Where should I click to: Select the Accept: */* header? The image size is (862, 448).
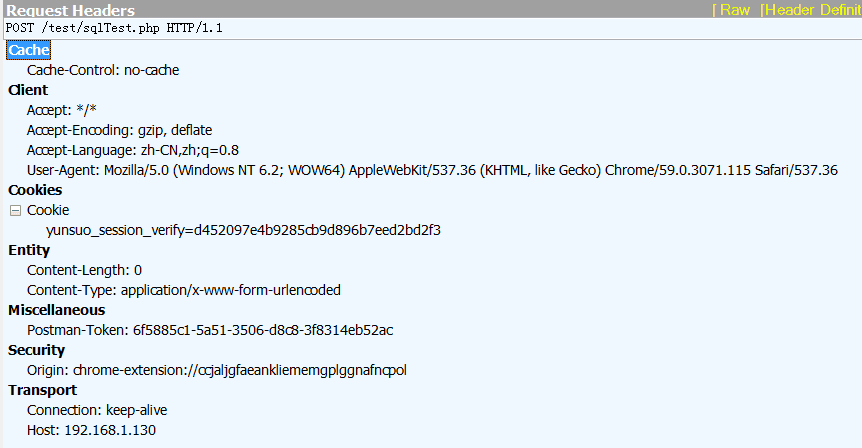pos(62,110)
